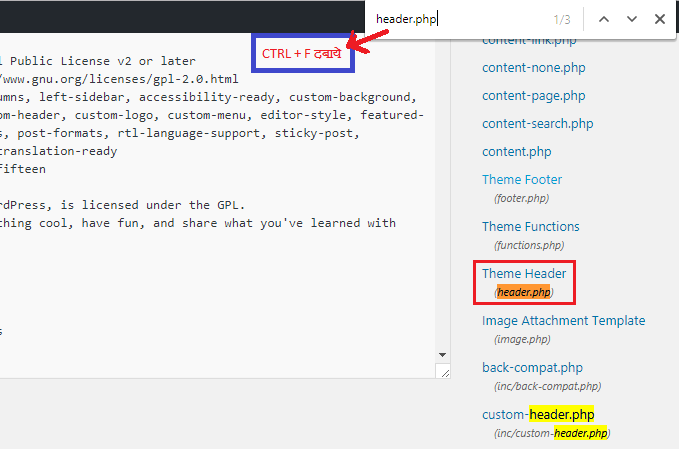679x449 pixels.
Task: Click the 'translation-ready' tag text
Action: 58,151
